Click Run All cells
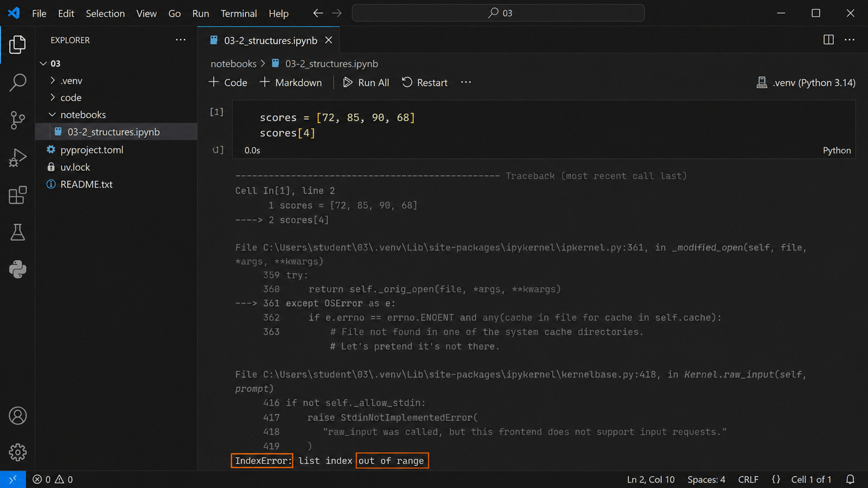The image size is (868, 488). click(366, 82)
